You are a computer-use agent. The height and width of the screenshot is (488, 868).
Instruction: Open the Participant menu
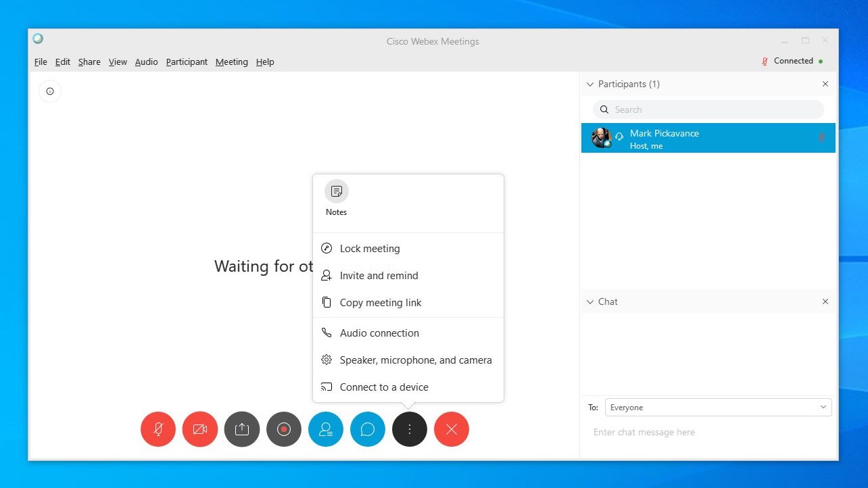(187, 62)
